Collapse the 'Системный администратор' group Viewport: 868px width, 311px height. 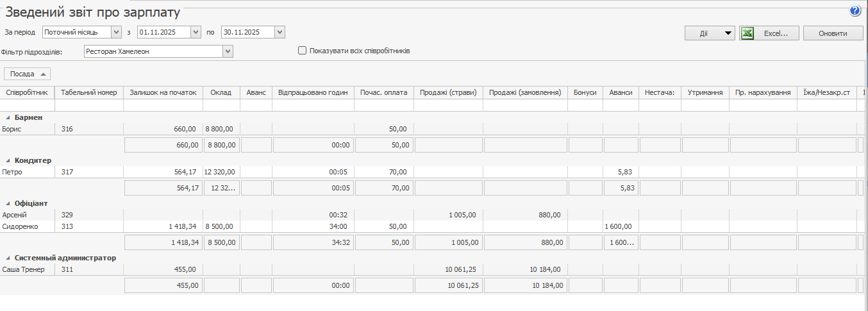[x=9, y=258]
